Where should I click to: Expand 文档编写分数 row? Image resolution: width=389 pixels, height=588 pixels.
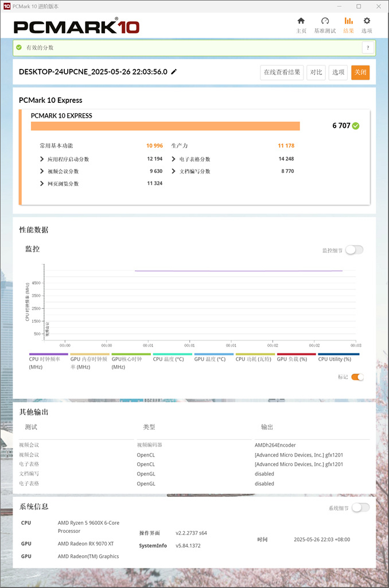coord(190,171)
